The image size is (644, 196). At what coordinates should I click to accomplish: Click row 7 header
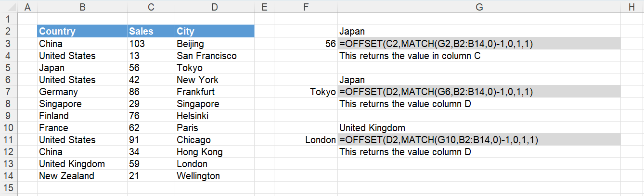9,92
